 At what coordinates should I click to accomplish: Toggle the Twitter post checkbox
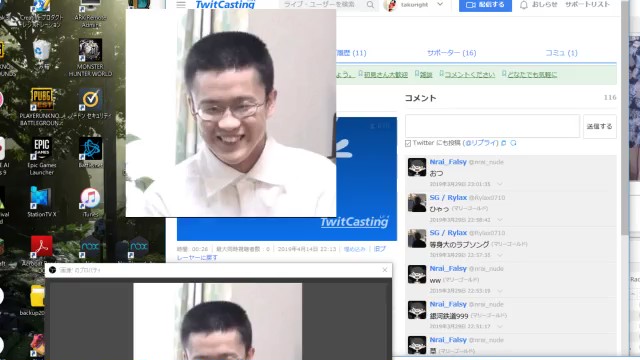click(x=408, y=143)
